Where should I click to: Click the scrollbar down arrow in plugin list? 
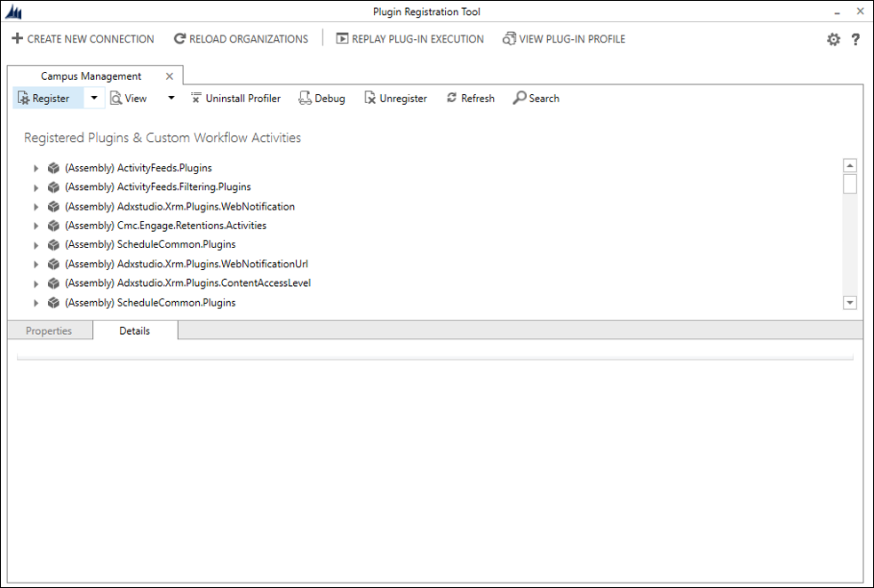(850, 303)
